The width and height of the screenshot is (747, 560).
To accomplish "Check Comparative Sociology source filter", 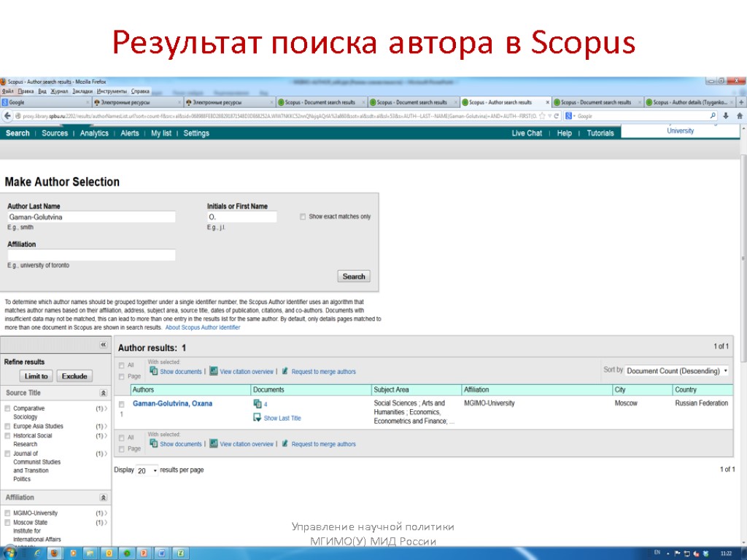I will pos(7,408).
